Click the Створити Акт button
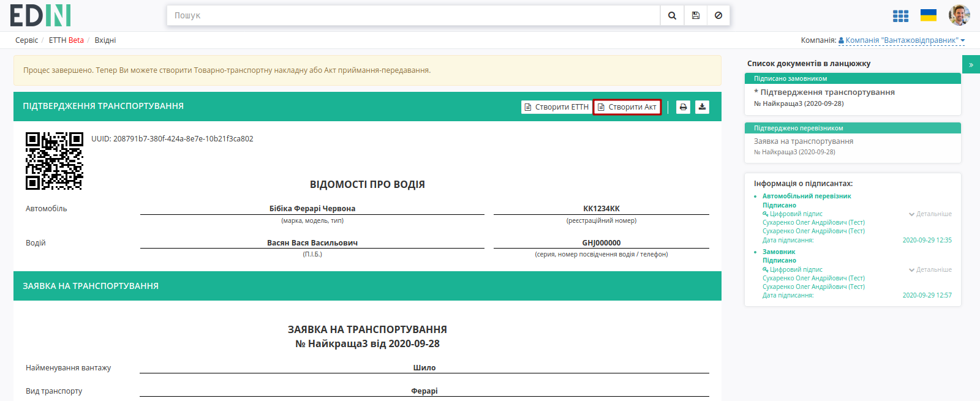 click(627, 107)
